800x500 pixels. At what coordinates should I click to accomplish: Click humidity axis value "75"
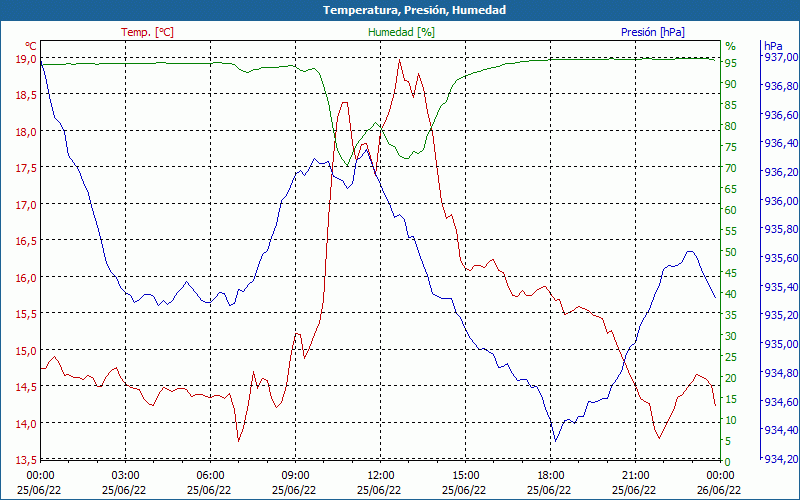click(731, 147)
